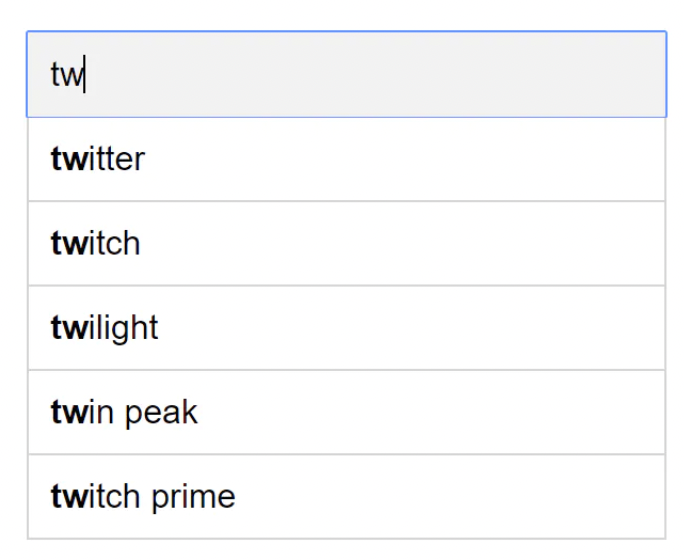The width and height of the screenshot is (684, 560).
Task: Click the third dropdown entry, twilight
Action: 346,328
